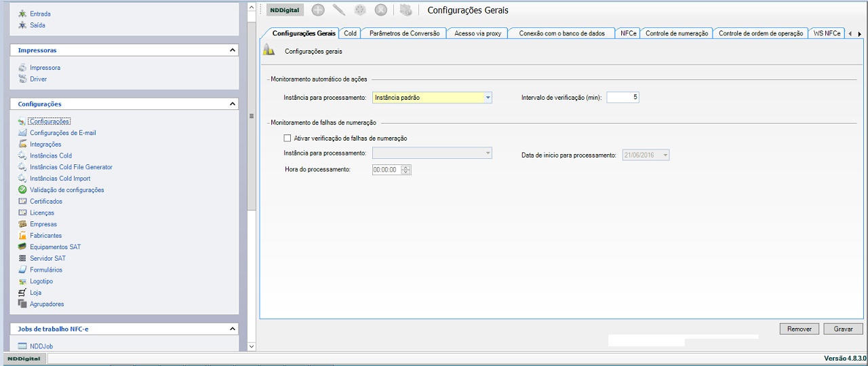Click the green check Validação de configurações icon
This screenshot has width=868, height=366.
click(22, 190)
